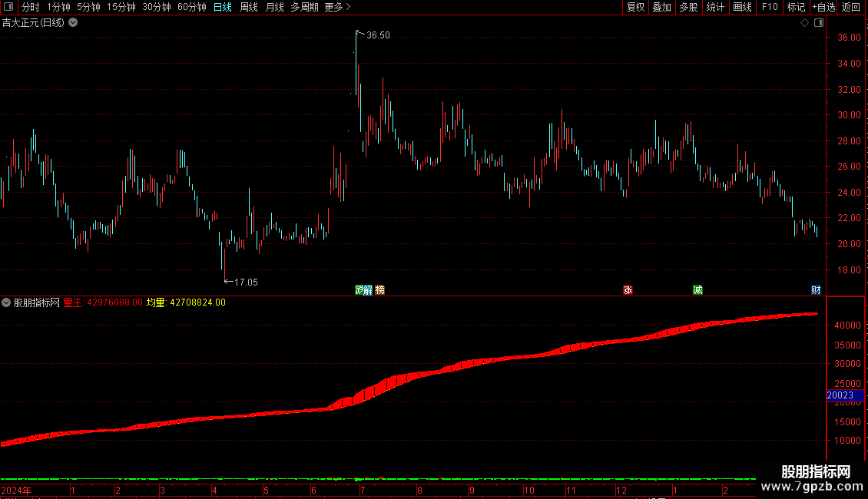
Task: Open the 股朋指标网 indicator dropdown arrow
Action: tap(6, 302)
